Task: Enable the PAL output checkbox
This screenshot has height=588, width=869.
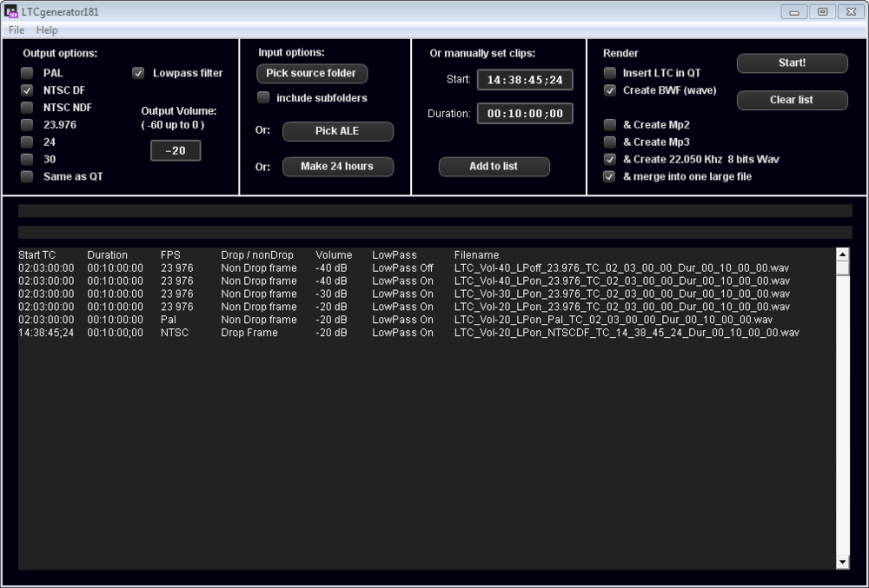Action: pos(28,74)
